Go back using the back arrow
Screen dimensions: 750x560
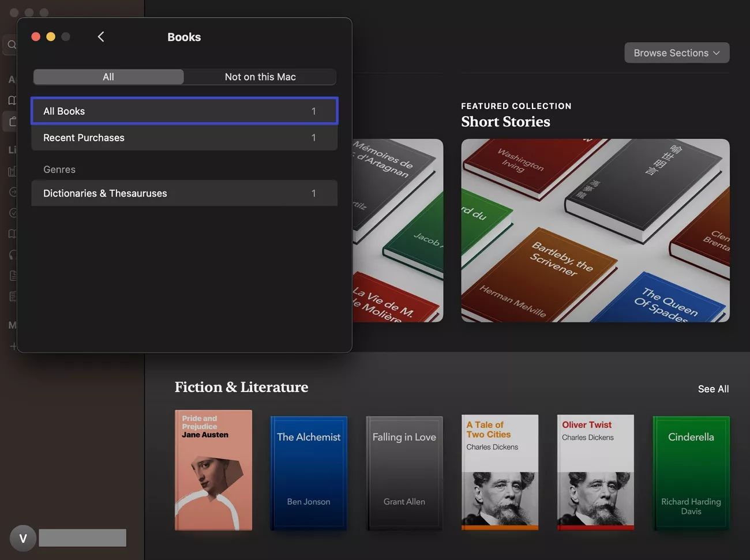click(x=101, y=36)
